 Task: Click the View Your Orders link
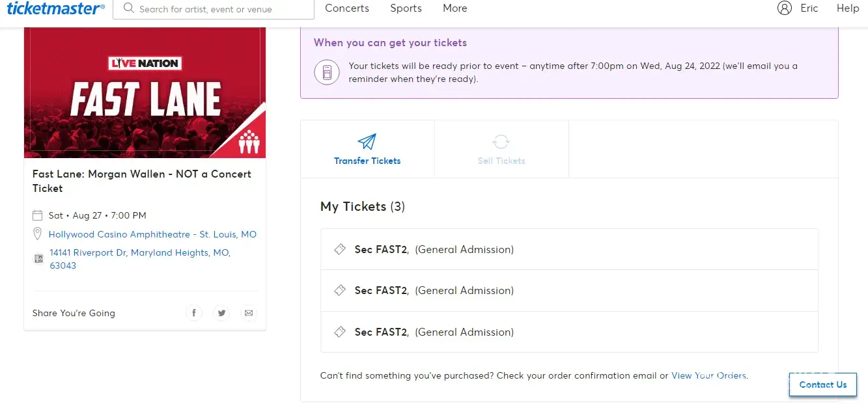click(x=709, y=375)
